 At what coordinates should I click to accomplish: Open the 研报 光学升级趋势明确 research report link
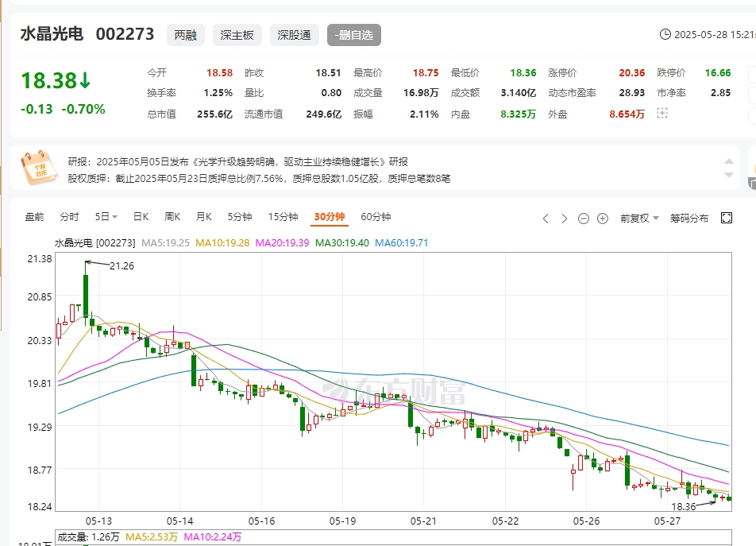coord(237,161)
